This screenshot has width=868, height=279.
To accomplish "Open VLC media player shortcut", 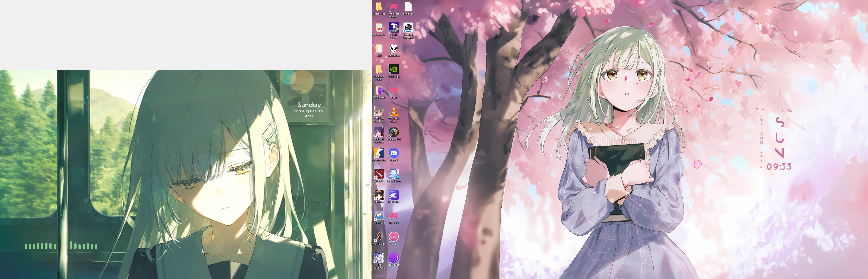I will [394, 114].
